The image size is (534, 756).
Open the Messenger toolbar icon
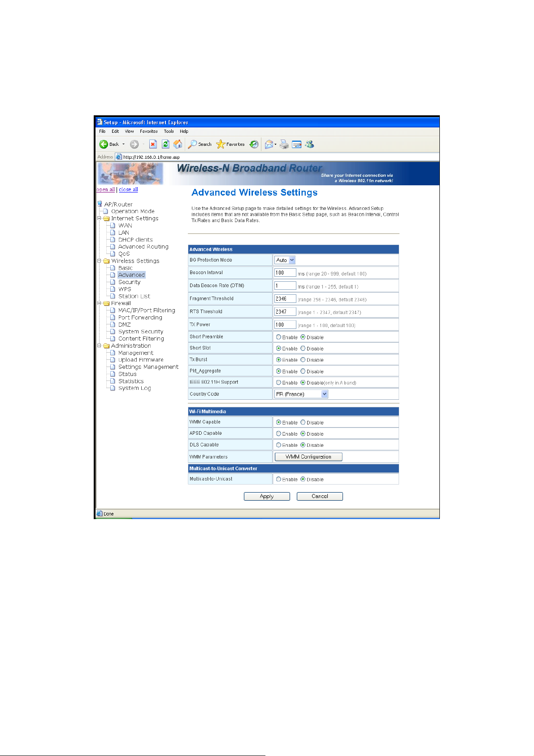click(x=309, y=144)
